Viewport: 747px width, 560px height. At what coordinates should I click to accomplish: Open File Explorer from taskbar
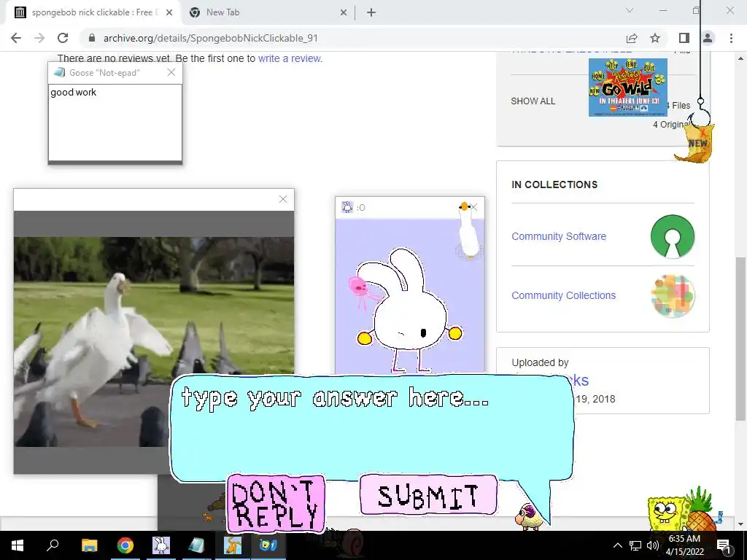(89, 545)
